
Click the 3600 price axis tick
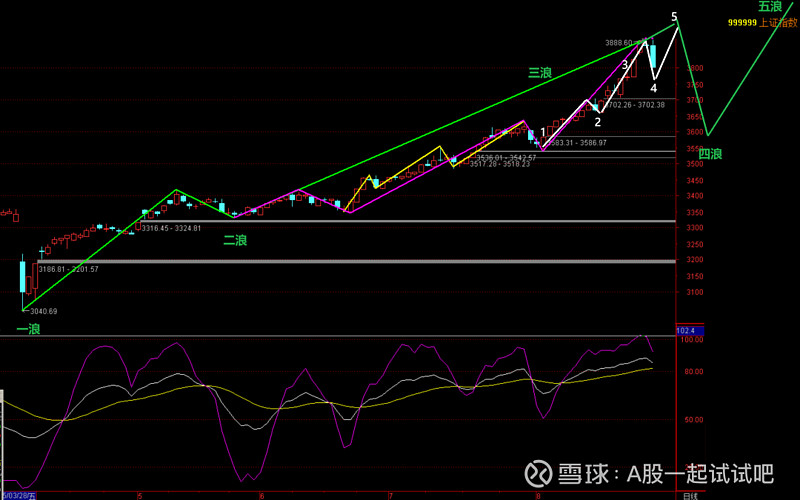695,132
